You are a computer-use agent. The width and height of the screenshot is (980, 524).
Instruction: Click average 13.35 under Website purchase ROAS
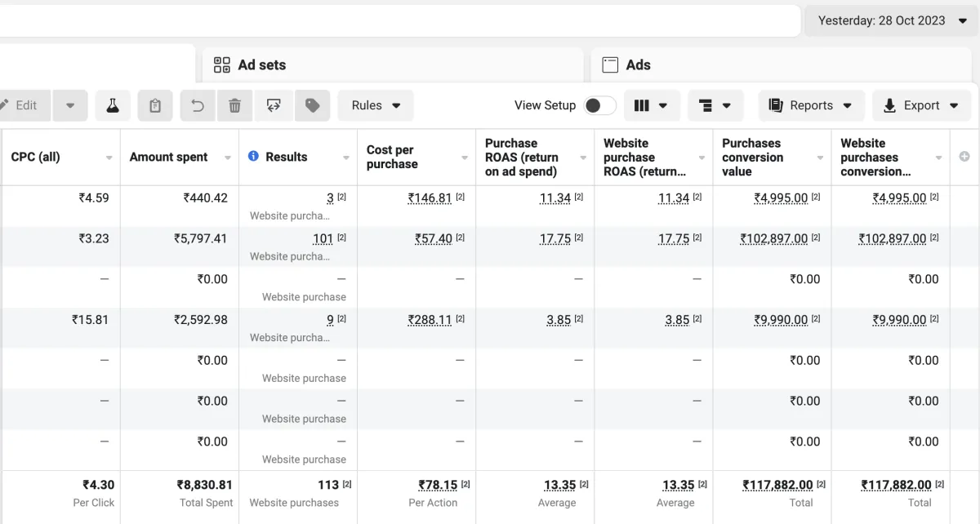[678, 485]
